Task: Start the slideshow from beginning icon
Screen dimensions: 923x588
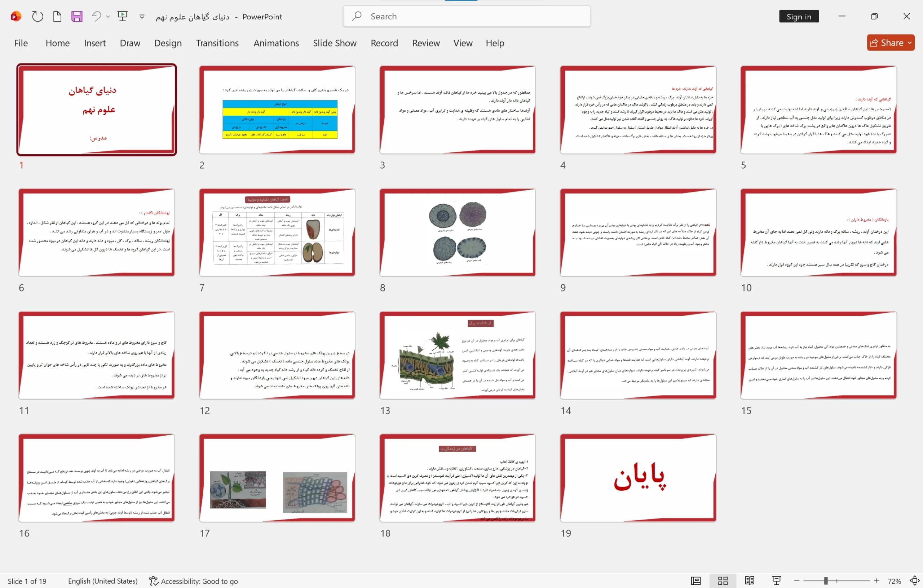Action: pyautogui.click(x=122, y=17)
